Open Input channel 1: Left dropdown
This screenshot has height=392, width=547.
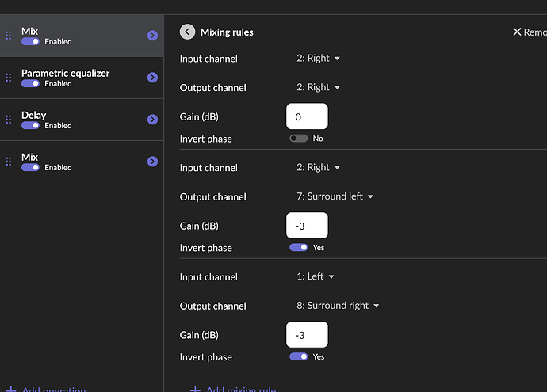point(316,276)
